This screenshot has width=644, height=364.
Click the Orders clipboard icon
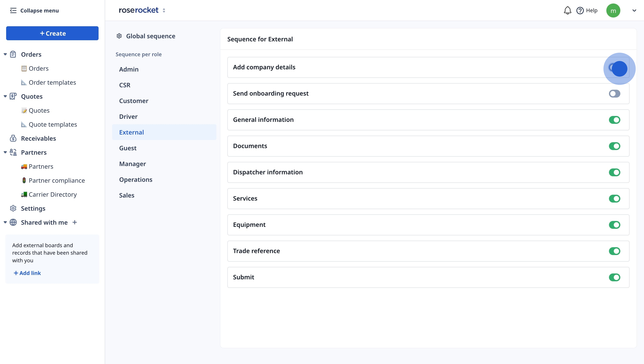13,54
